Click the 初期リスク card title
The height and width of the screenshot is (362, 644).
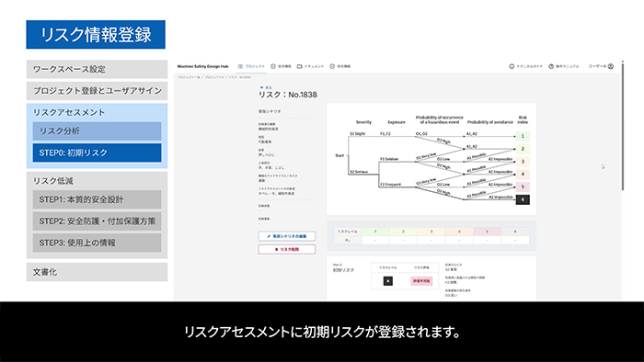click(343, 270)
